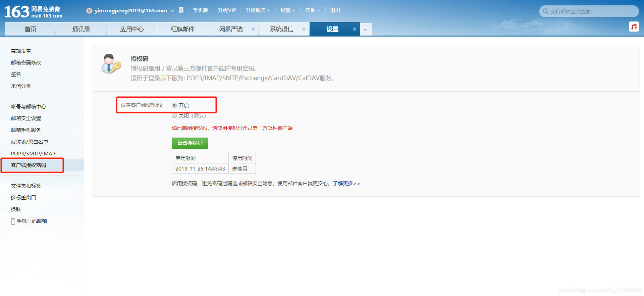Select the 关闭 (默认) radio button
This screenshot has width=644, height=296.
coord(174,115)
